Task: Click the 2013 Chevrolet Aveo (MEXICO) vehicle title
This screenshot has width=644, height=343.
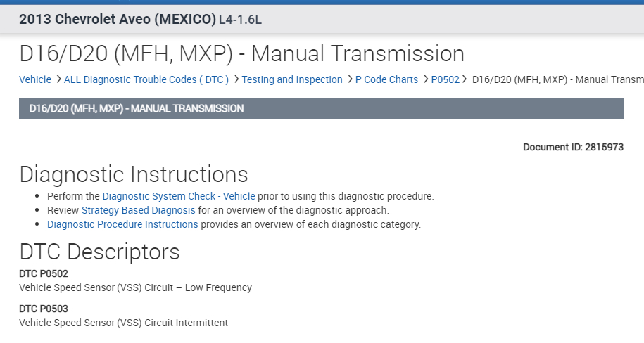Action: [x=118, y=19]
